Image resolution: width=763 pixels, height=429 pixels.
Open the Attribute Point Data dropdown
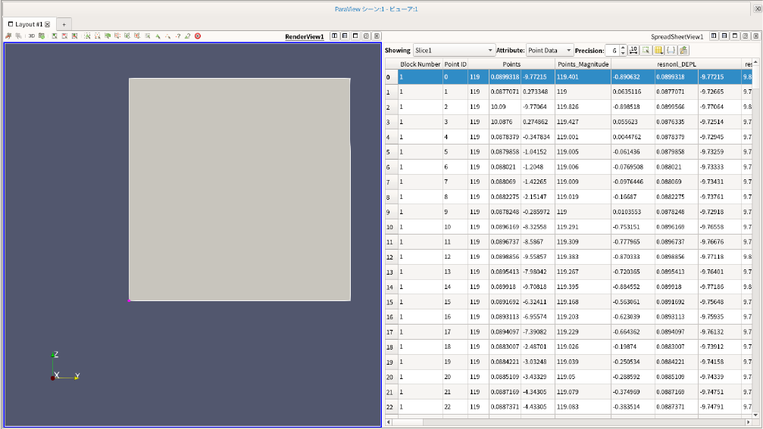549,50
